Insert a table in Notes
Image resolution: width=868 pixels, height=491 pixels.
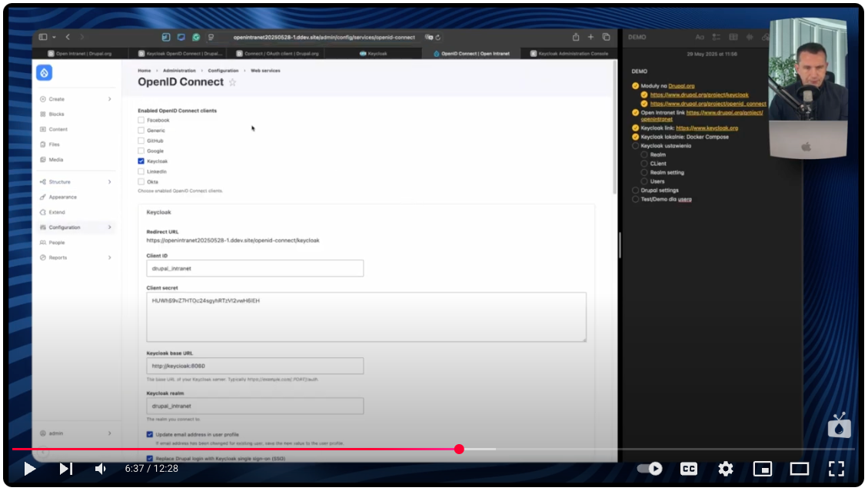733,37
